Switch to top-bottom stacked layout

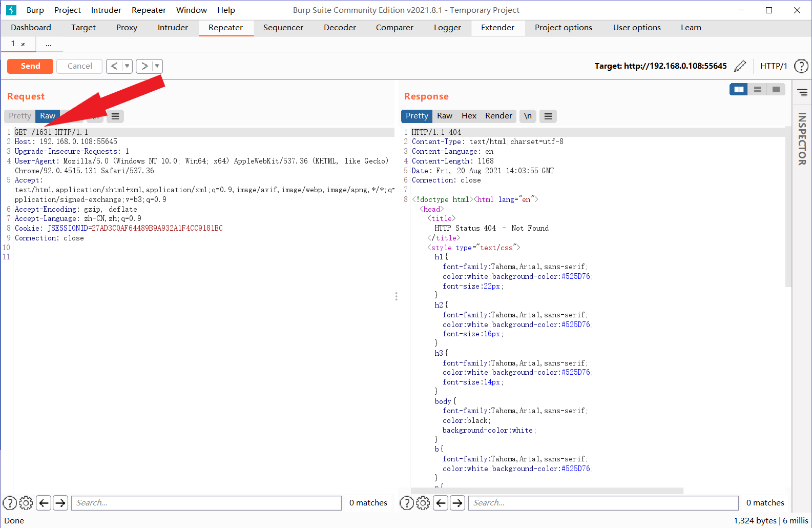(x=757, y=90)
